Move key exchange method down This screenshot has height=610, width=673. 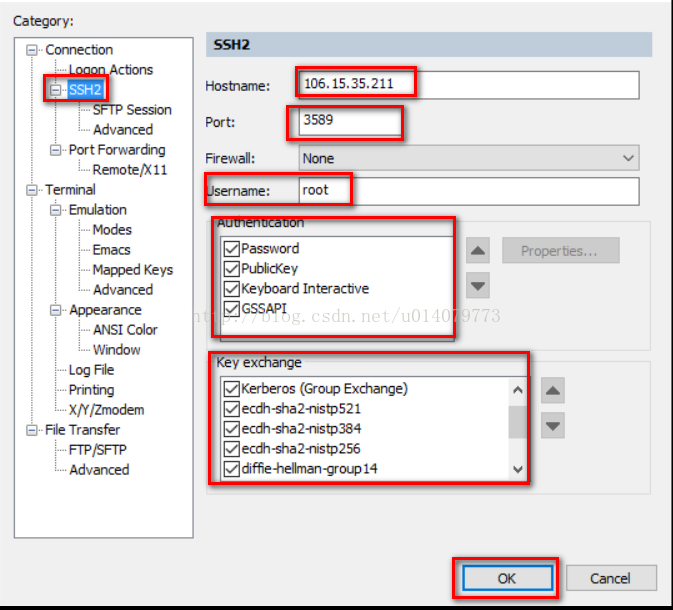point(552,425)
